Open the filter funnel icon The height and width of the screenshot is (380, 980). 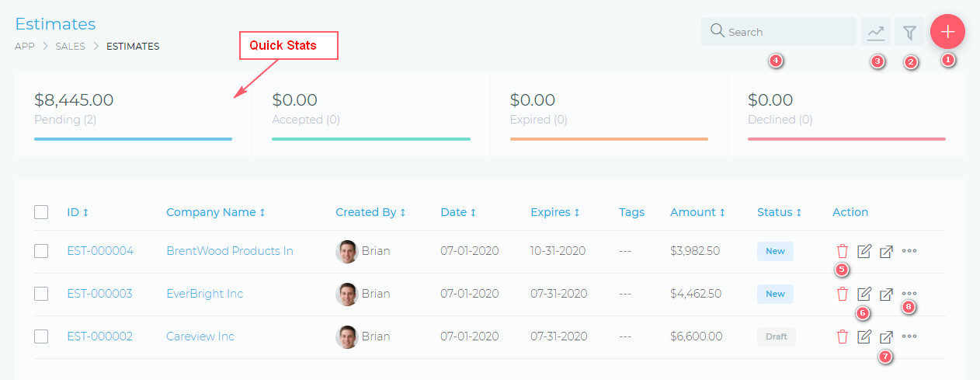click(909, 33)
